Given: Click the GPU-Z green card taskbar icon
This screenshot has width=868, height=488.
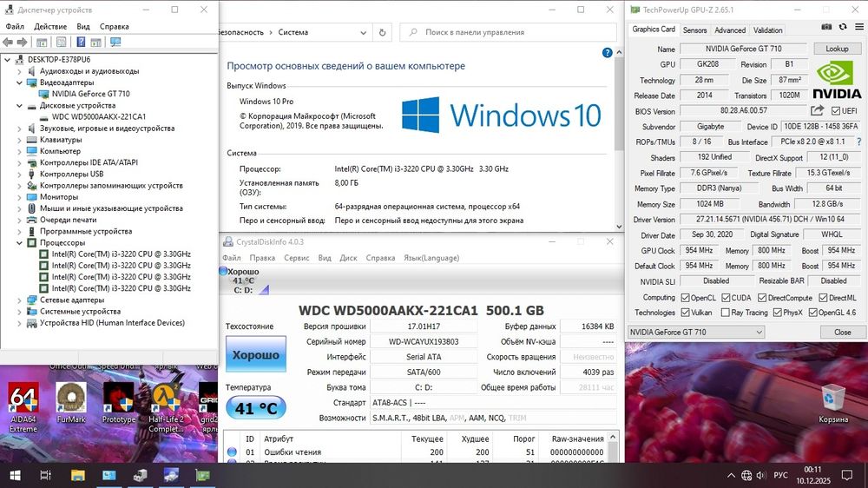Looking at the screenshot, I should pyautogui.click(x=202, y=475).
